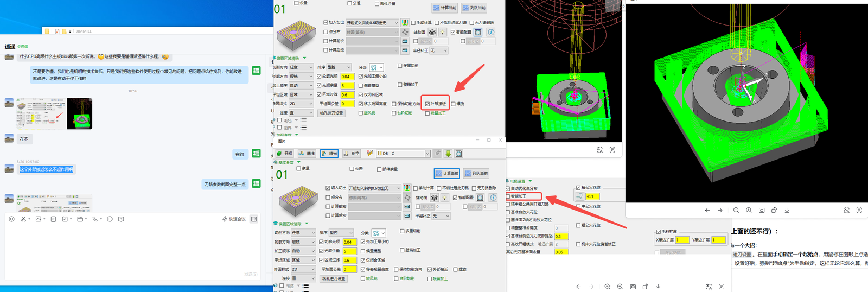This screenshot has width=868, height=292.
Task: Click the -0.1 精公火花位 value field
Action: (593, 196)
